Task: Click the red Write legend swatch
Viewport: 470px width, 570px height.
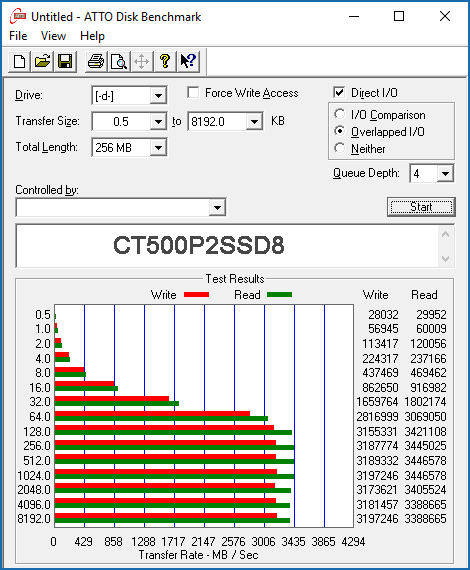Action: pyautogui.click(x=196, y=295)
